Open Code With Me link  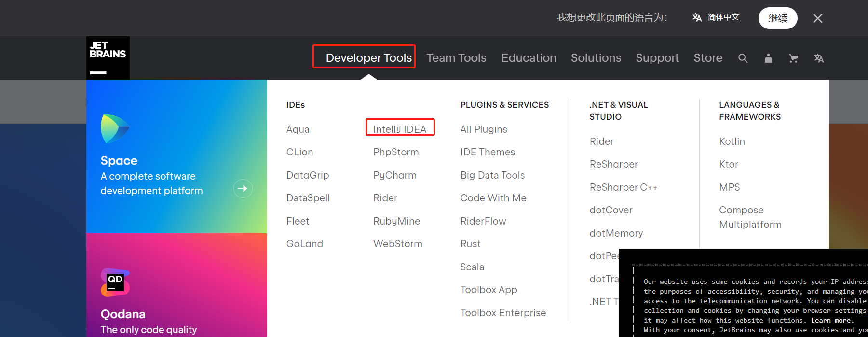click(x=493, y=198)
